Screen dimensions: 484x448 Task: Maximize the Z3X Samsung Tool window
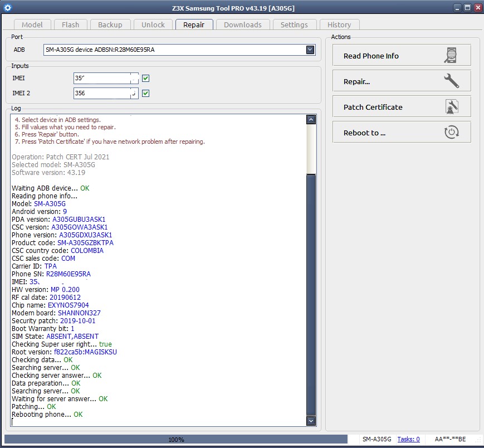click(468, 8)
